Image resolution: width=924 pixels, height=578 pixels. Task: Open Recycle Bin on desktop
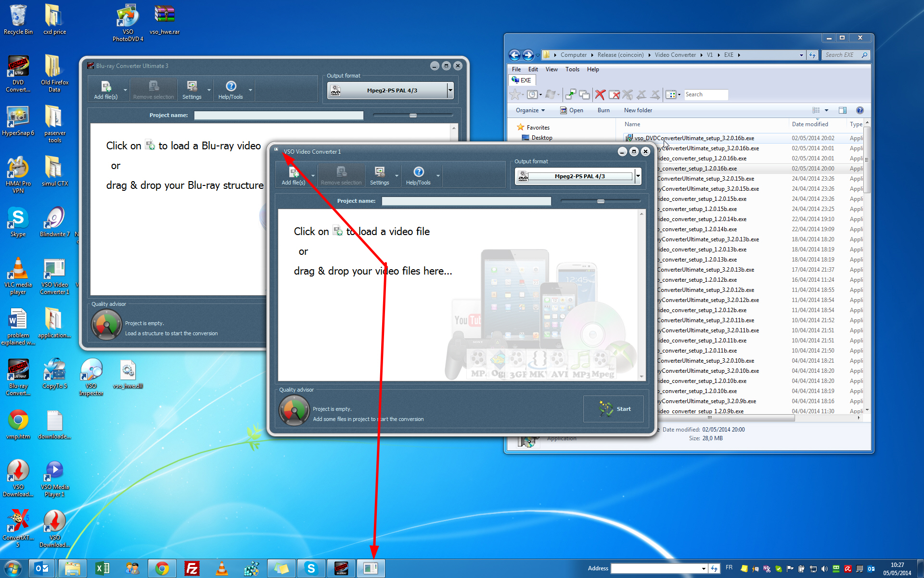click(x=18, y=19)
